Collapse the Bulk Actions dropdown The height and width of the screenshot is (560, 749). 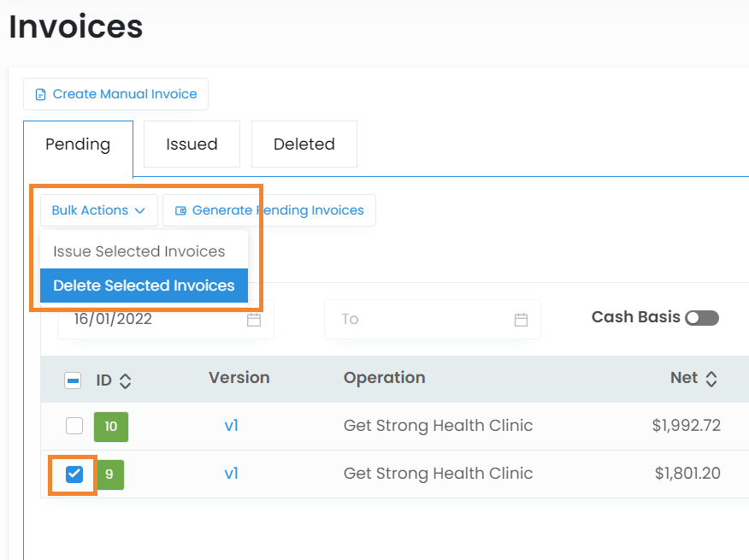point(98,210)
